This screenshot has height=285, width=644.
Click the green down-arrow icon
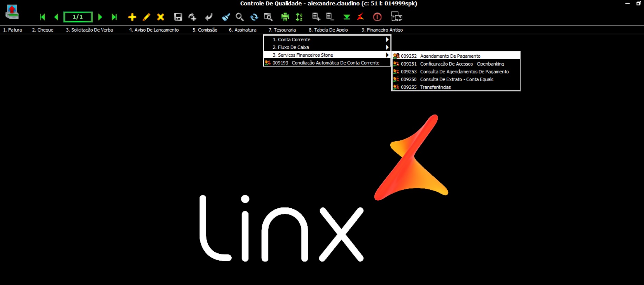click(347, 17)
